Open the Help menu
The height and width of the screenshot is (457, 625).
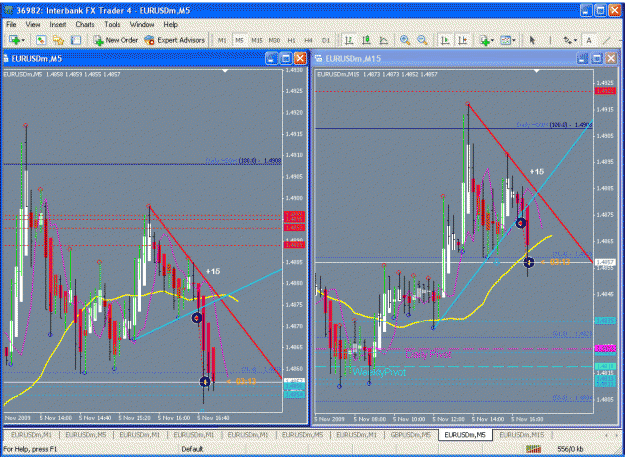click(170, 25)
